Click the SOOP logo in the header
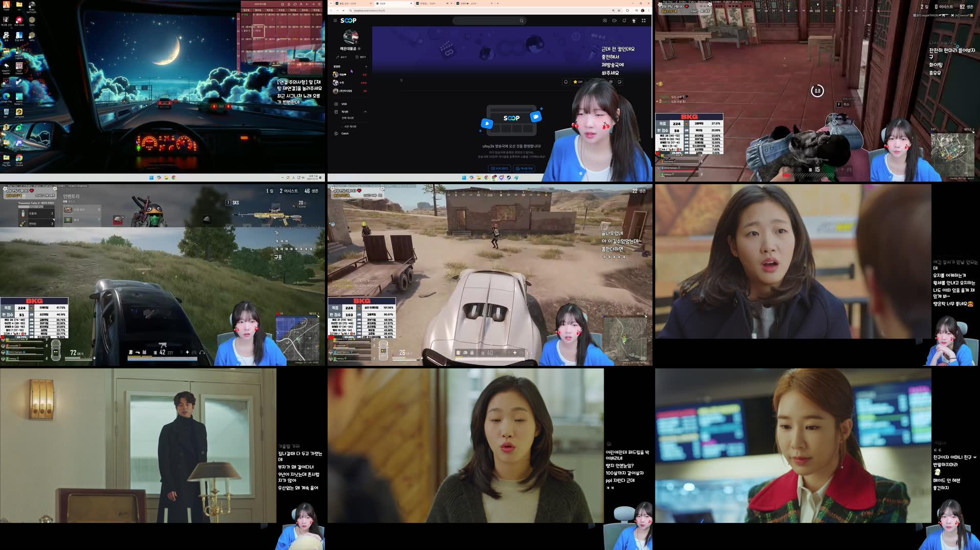Image resolution: width=980 pixels, height=550 pixels. click(349, 20)
